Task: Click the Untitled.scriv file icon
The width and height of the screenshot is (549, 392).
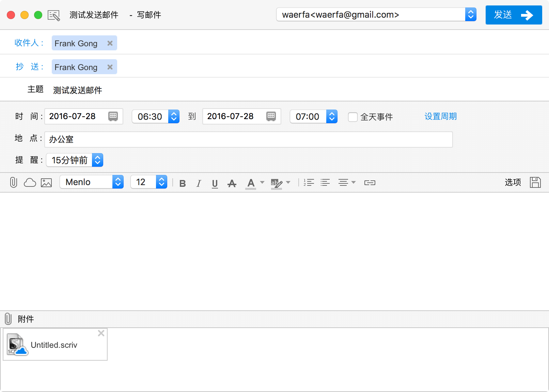Action: 17,345
